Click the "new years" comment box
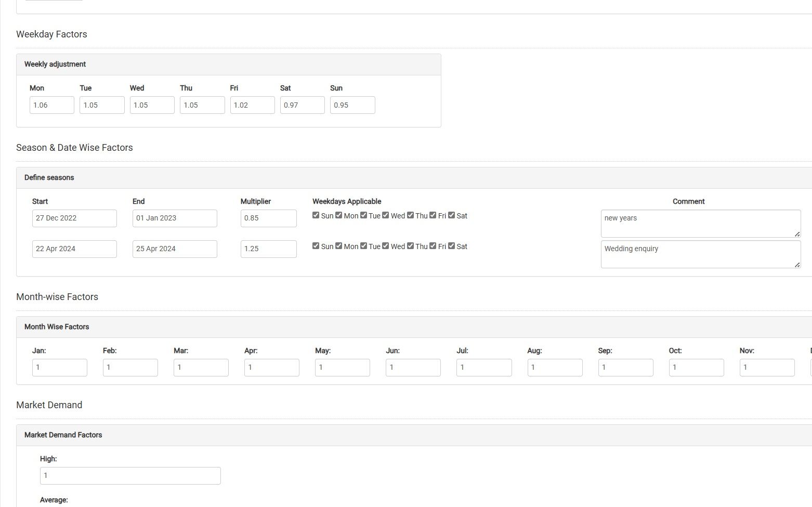This screenshot has height=507, width=812. 700,223
